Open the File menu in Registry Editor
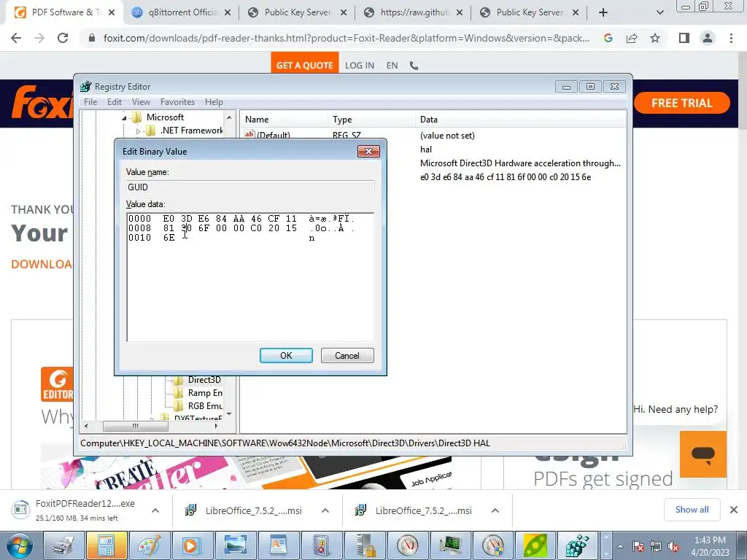This screenshot has width=747, height=560. [90, 102]
